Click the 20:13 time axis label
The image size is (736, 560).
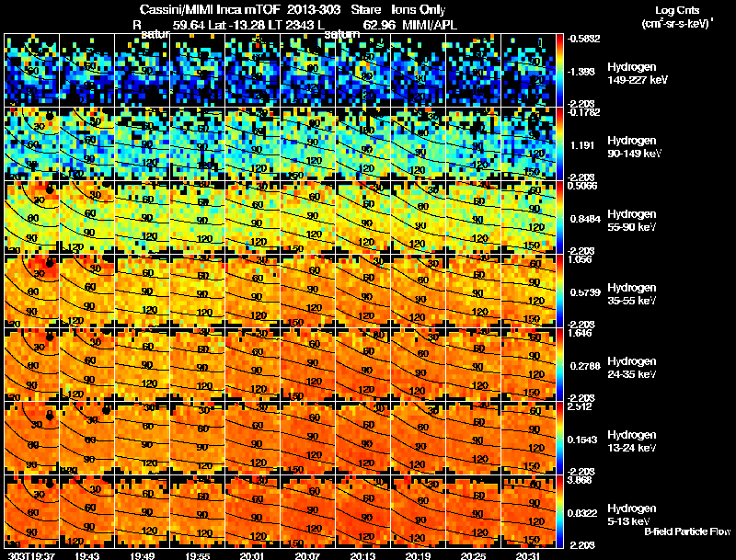[x=362, y=555]
